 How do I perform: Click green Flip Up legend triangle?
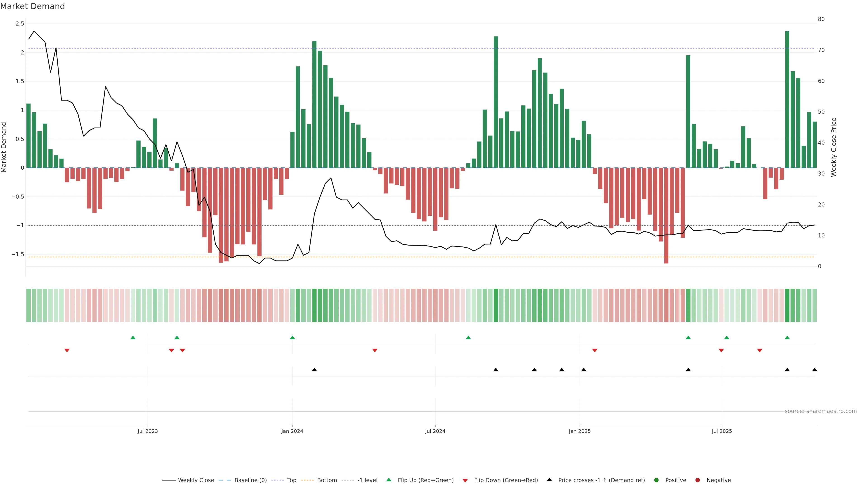pos(389,480)
